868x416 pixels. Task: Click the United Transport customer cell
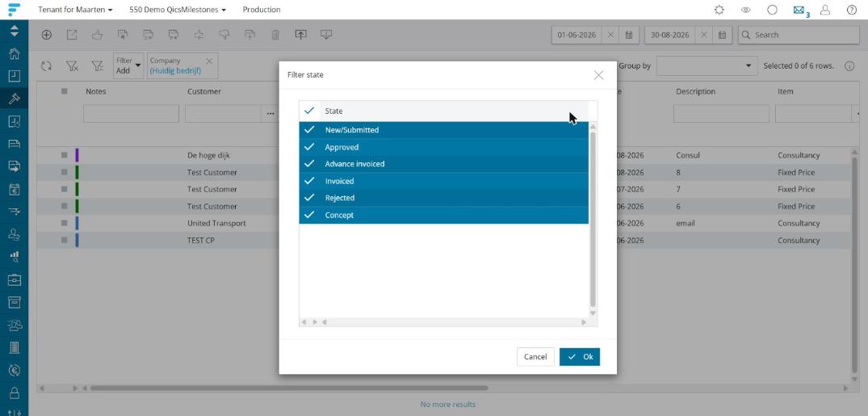tap(216, 223)
